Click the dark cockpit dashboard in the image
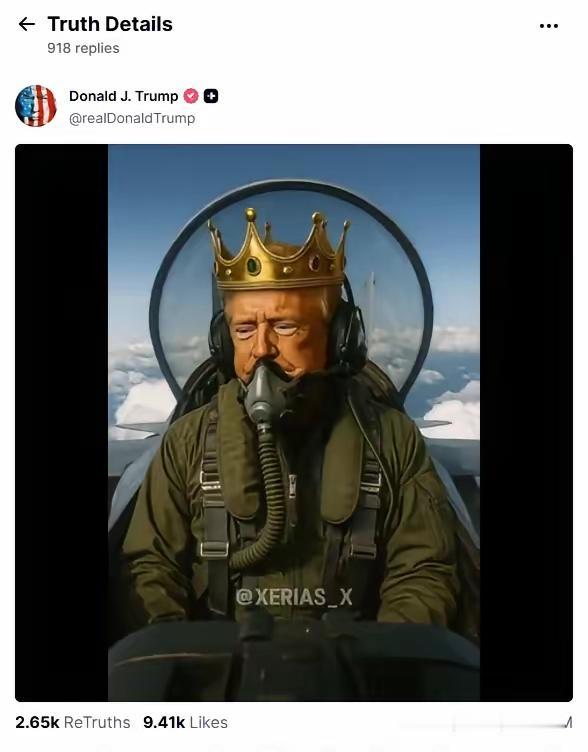 294,659
